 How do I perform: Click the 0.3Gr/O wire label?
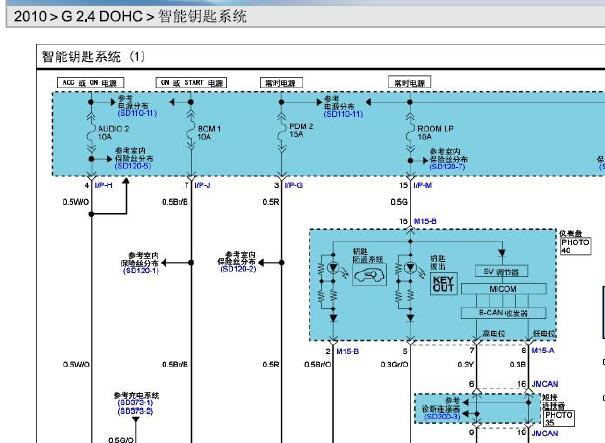[394, 364]
